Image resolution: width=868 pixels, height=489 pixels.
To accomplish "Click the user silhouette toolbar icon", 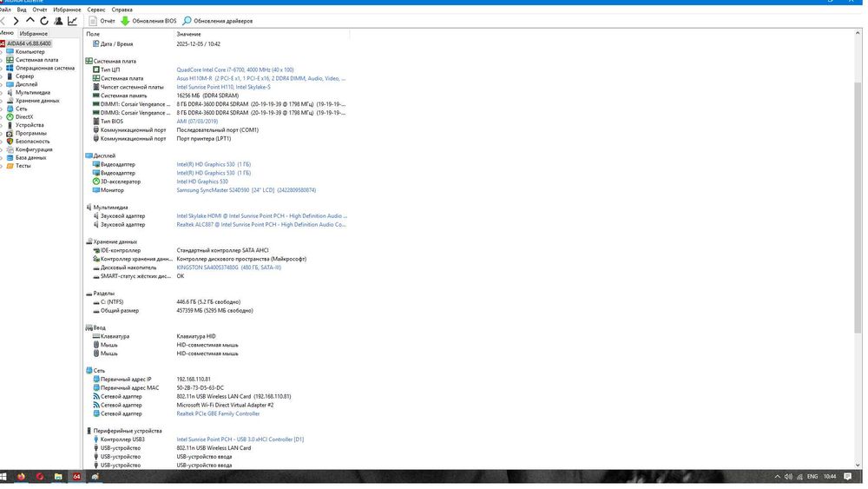I will (x=58, y=21).
